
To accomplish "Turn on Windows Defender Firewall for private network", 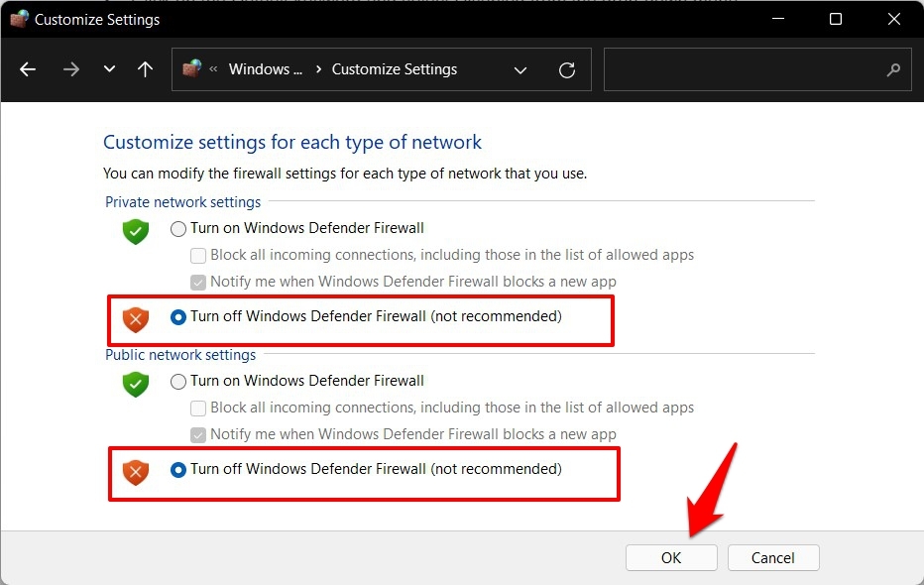I will [178, 229].
